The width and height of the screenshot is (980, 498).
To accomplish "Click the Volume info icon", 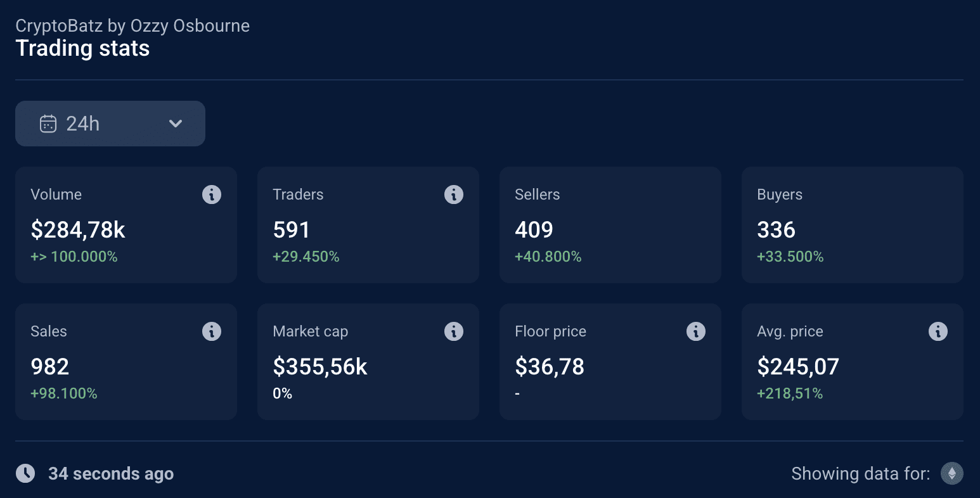I will pyautogui.click(x=212, y=195).
